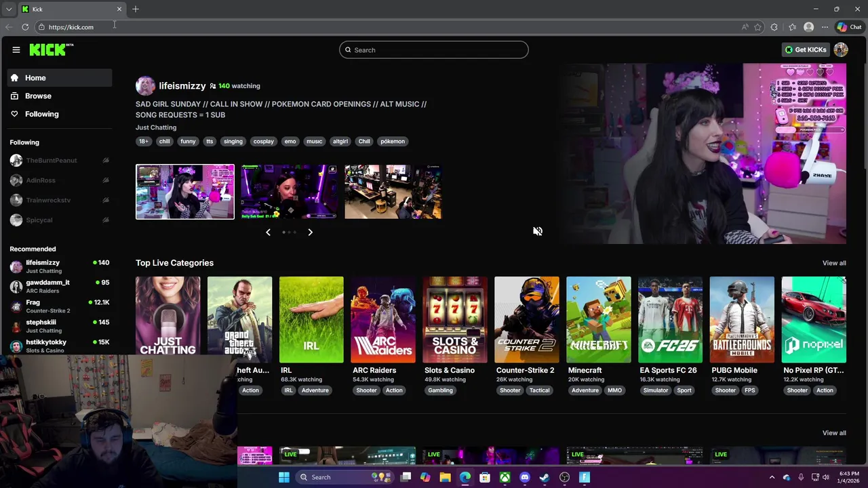Viewport: 868px width, 488px height.
Task: Open browser settings and more menu
Action: click(825, 27)
